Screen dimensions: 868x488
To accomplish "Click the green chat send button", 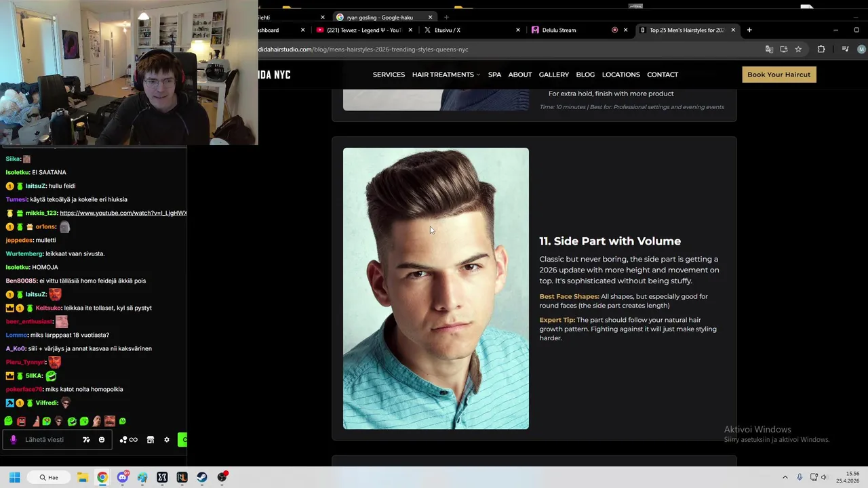I will 182,440.
